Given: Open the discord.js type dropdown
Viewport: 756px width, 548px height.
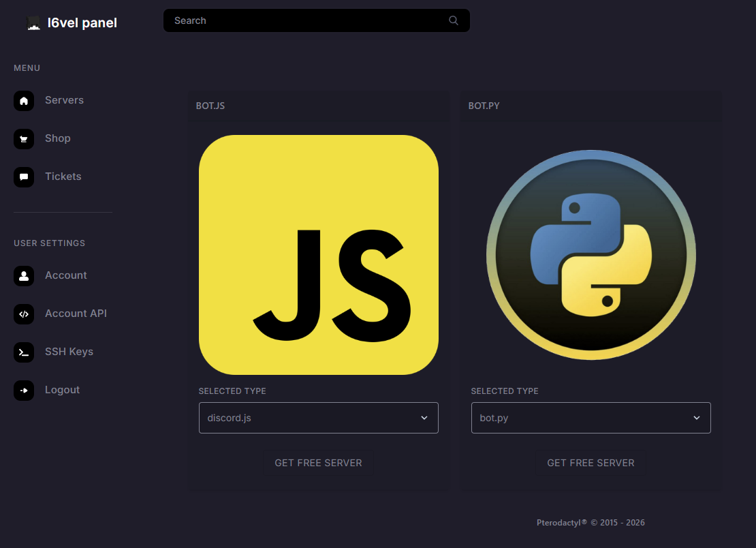Looking at the screenshot, I should click(x=318, y=418).
